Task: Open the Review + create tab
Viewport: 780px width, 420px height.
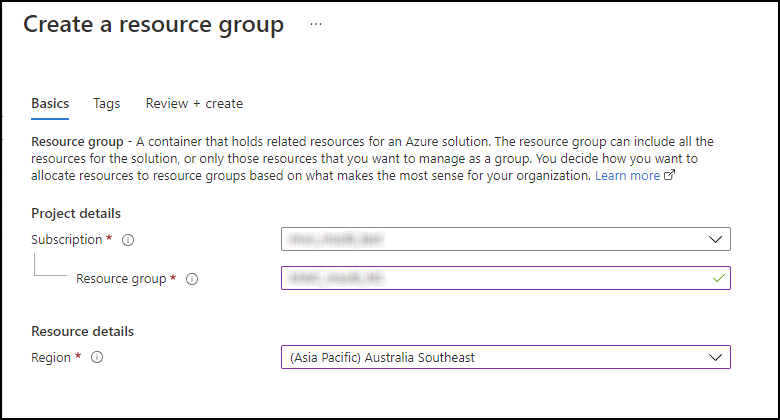Action: pos(194,104)
